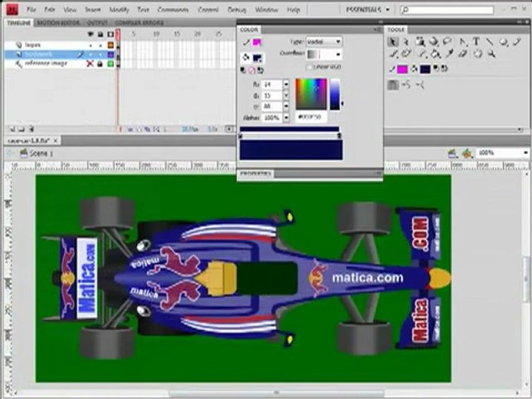Click inside the color spectrum picker
Image resolution: width=532 pixels, height=399 pixels.
[311, 94]
